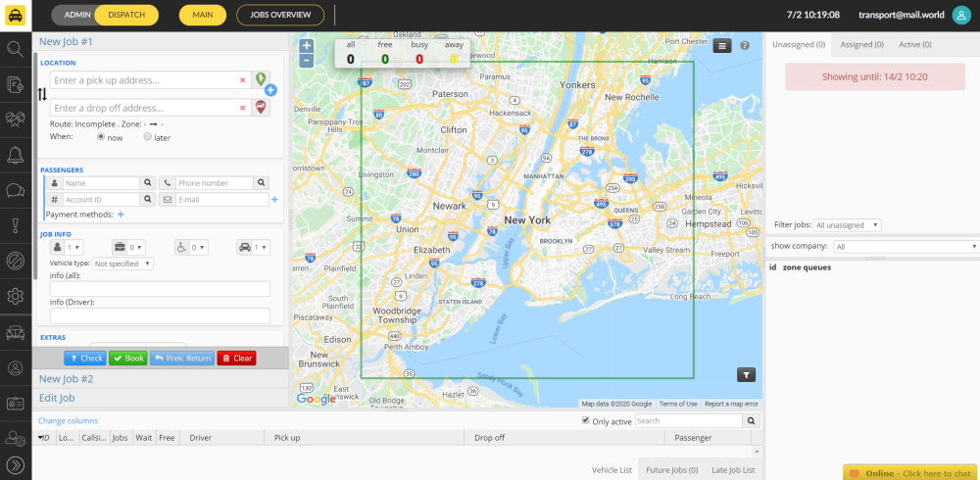This screenshot has width=980, height=480.
Task: Clear the drop off address field
Action: tap(242, 108)
